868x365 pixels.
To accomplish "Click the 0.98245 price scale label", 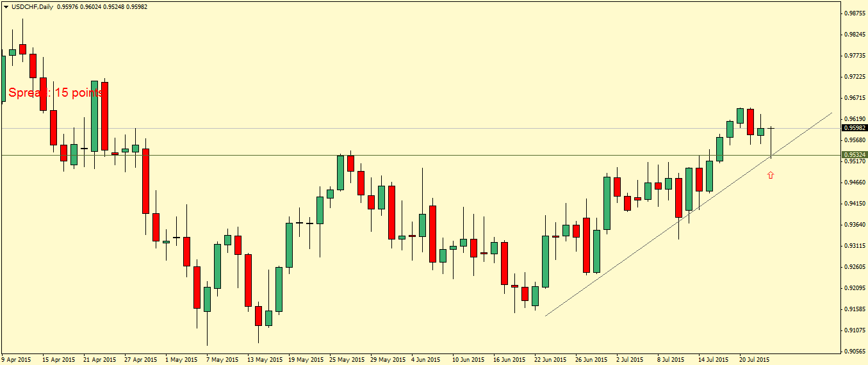I will pyautogui.click(x=856, y=34).
